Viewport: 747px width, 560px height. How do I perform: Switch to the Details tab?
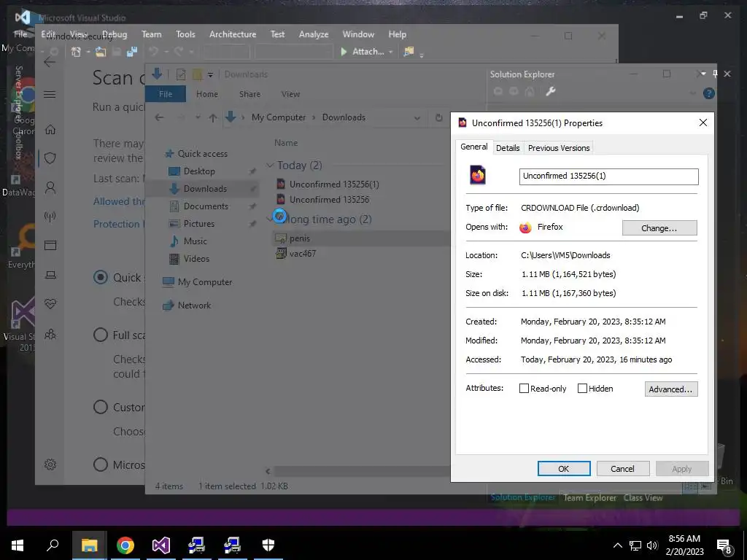click(x=508, y=148)
